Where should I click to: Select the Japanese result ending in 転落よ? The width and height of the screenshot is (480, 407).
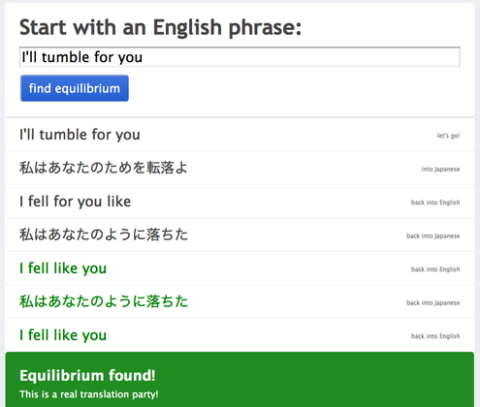coord(103,168)
